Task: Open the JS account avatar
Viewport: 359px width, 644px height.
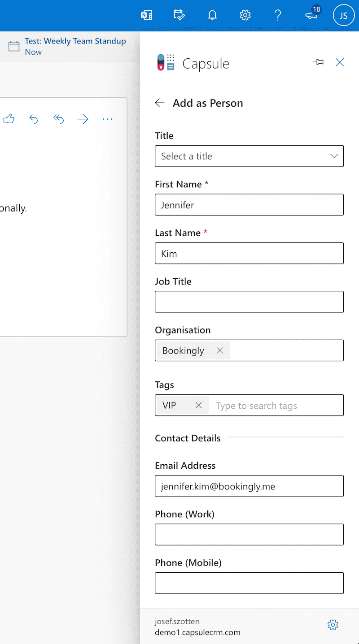Action: pyautogui.click(x=344, y=16)
